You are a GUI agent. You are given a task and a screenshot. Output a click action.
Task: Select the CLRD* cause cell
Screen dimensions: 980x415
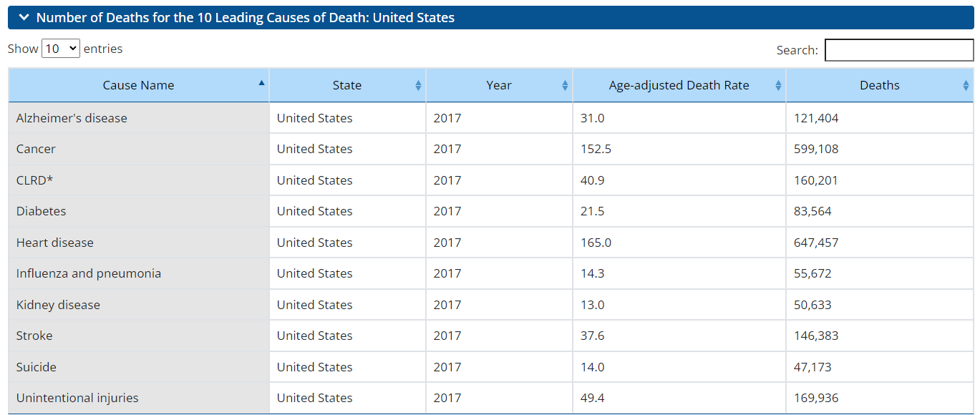point(139,180)
